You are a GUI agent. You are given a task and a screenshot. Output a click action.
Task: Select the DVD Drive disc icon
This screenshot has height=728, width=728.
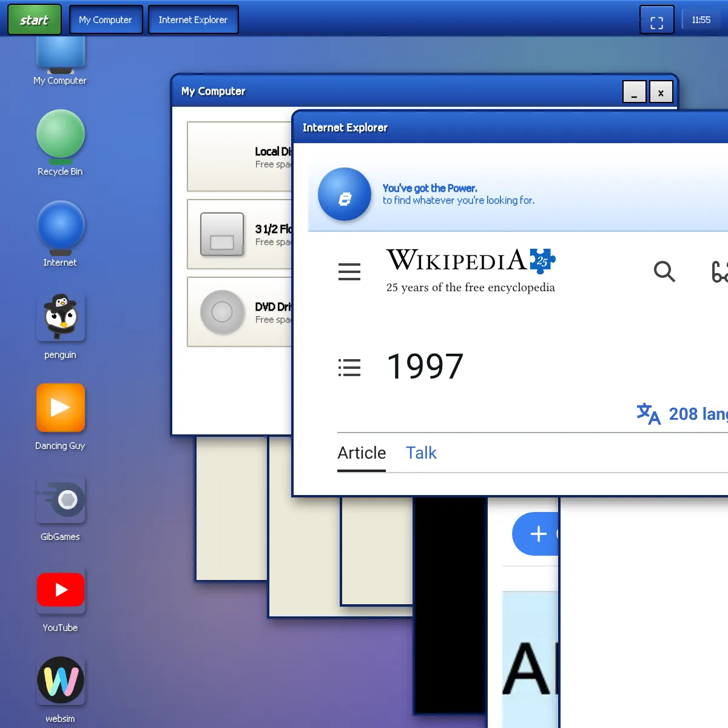click(222, 312)
